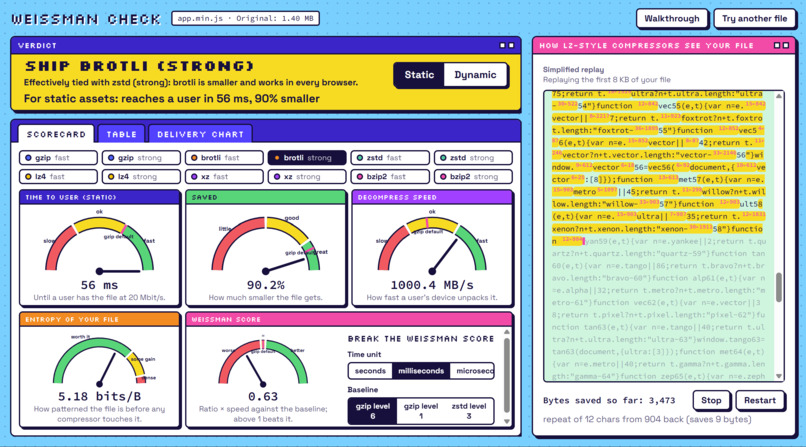Restart the simplified replay
The image size is (806, 447).
click(x=759, y=400)
